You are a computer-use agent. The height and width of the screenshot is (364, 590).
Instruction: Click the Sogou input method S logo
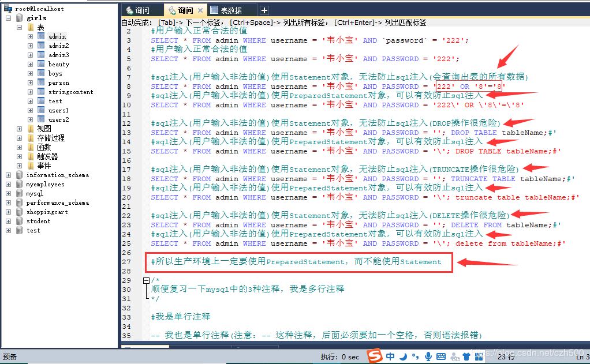click(x=375, y=355)
